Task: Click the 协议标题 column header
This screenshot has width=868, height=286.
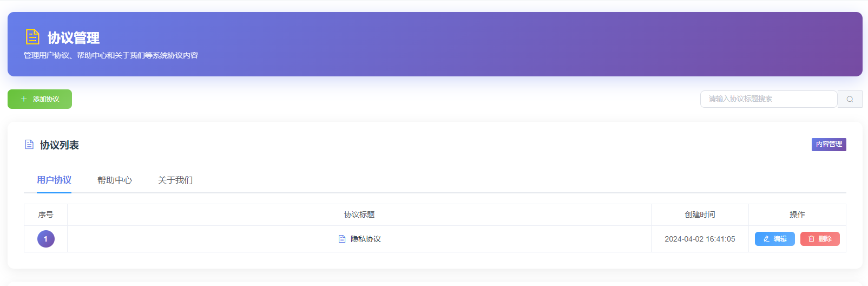Action: click(359, 215)
